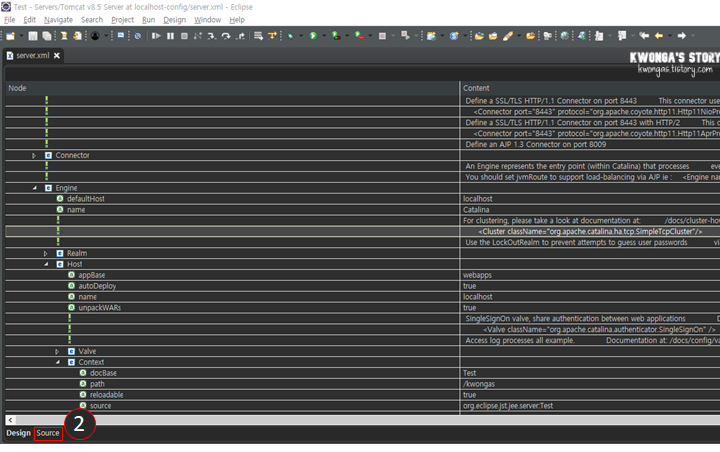Collapse the Engine node
Image resolution: width=720 pixels, height=452 pixels.
(34, 188)
